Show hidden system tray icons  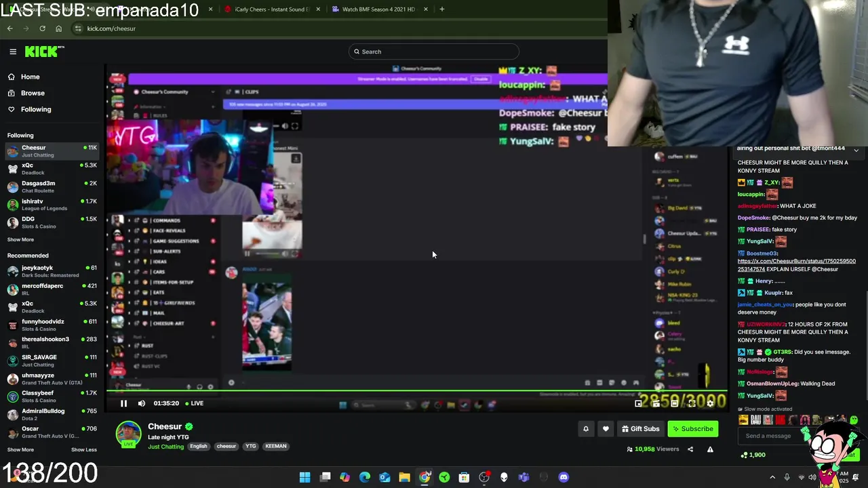coord(772,477)
